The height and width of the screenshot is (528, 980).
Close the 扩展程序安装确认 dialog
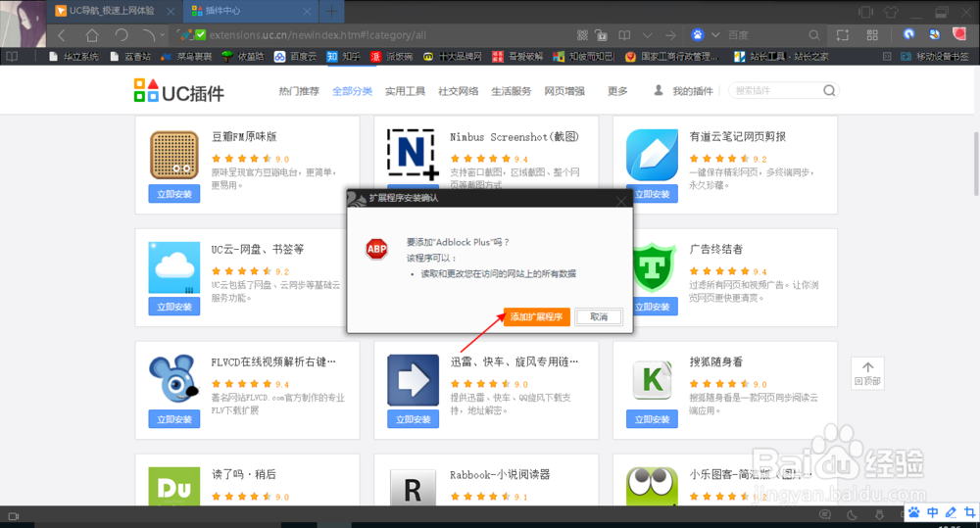[620, 200]
